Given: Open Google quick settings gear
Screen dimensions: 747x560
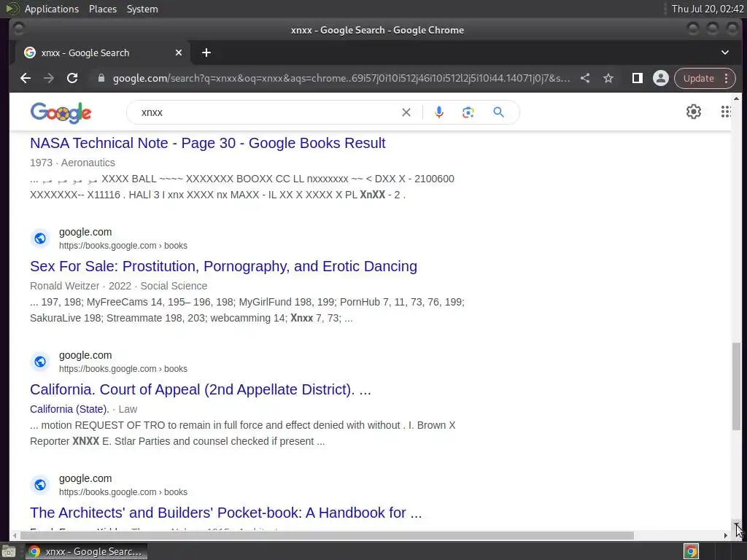Looking at the screenshot, I should click(x=693, y=112).
